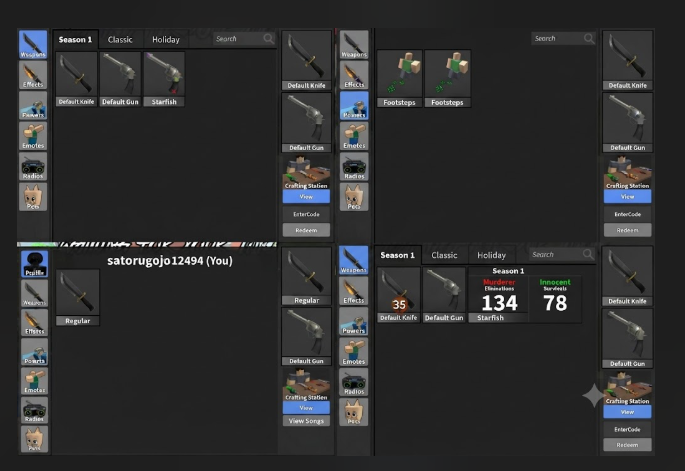Image resolution: width=685 pixels, height=471 pixels.
Task: Click Default Gun item next to the Starfish gun
Action: point(120,79)
